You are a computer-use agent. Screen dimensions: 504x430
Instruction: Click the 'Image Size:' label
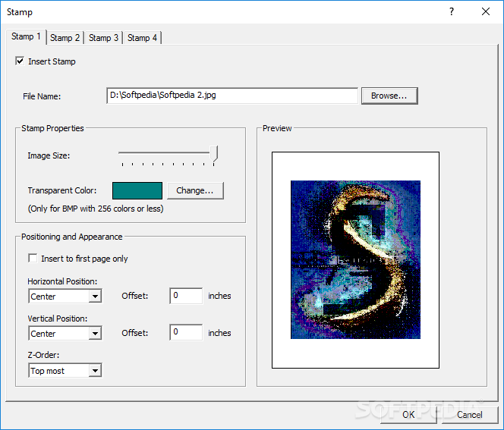coord(49,155)
